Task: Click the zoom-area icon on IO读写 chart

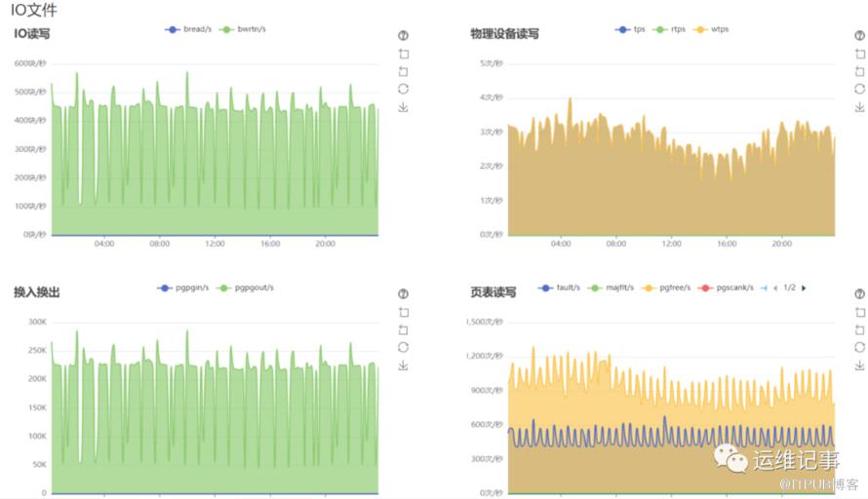Action: tap(404, 54)
